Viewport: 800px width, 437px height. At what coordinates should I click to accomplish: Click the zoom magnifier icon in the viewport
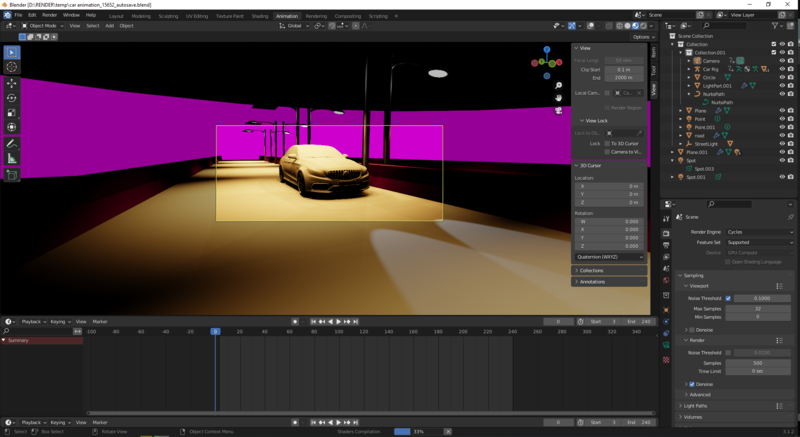(559, 86)
